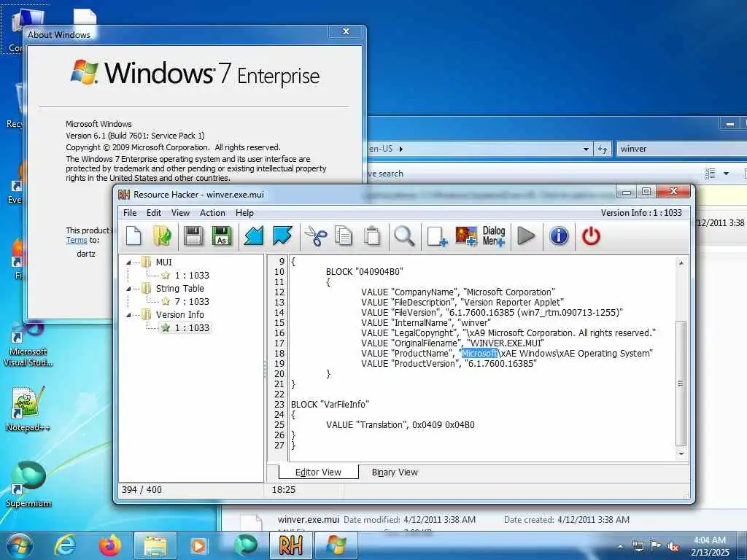Viewport: 747px width, 560px height.
Task: Open the Explorer view options dropdown arrow
Action: (726, 174)
